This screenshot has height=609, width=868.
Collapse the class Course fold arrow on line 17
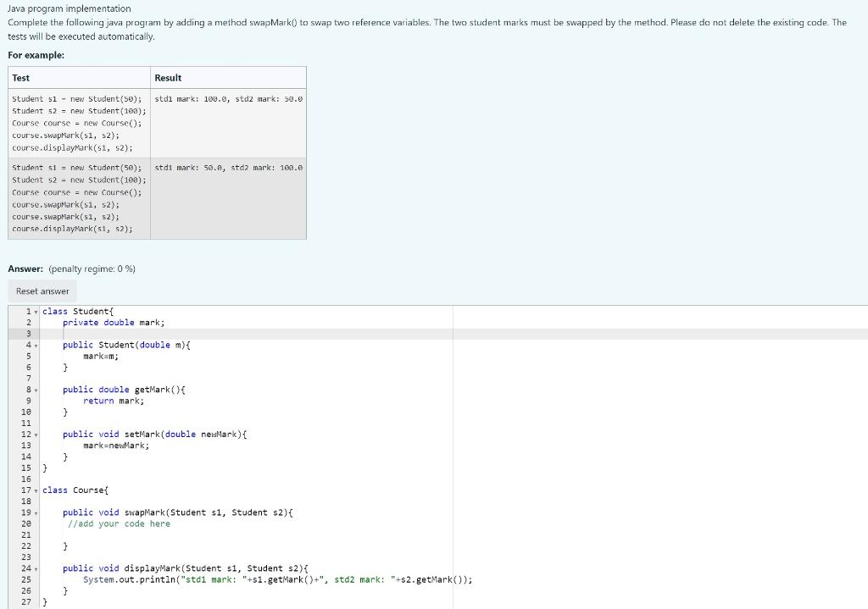(36, 490)
